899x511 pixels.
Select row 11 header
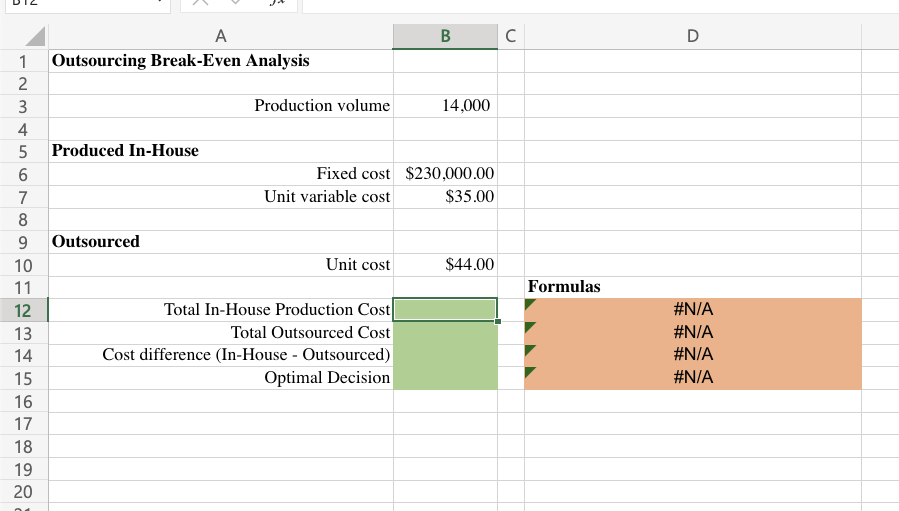click(x=24, y=287)
